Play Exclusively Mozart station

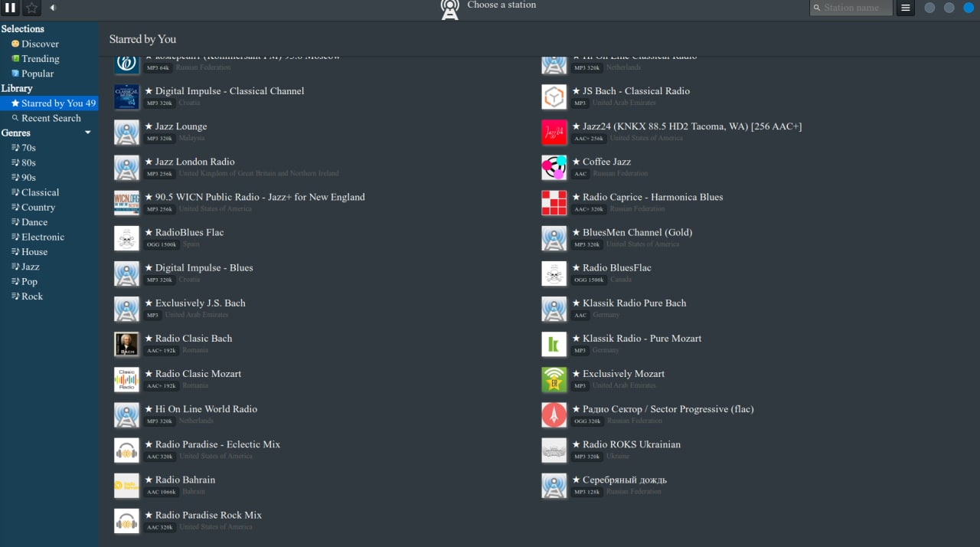[623, 374]
